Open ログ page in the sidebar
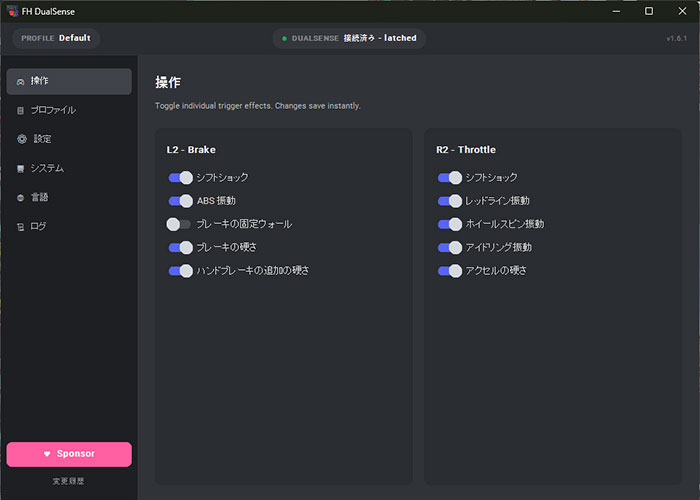This screenshot has height=500, width=700. (x=69, y=226)
